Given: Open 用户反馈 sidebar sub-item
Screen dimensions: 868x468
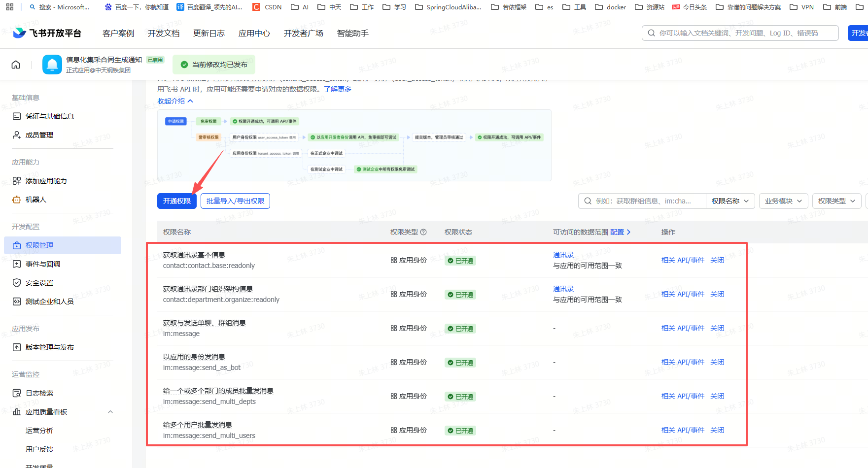Looking at the screenshot, I should 39,449.
